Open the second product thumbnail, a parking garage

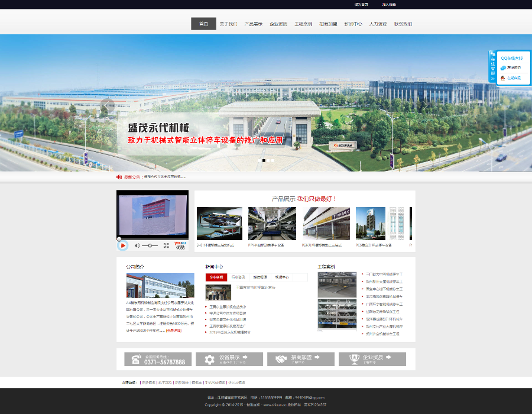tap(272, 224)
